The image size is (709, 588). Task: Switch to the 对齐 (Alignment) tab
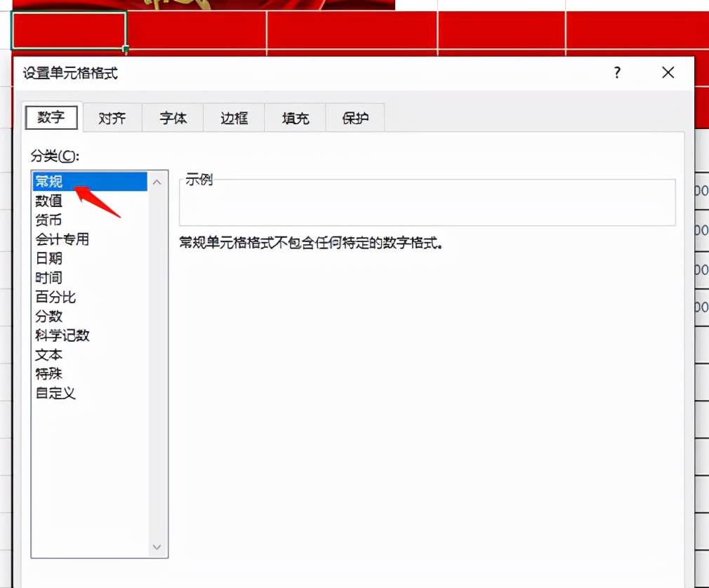tap(112, 118)
